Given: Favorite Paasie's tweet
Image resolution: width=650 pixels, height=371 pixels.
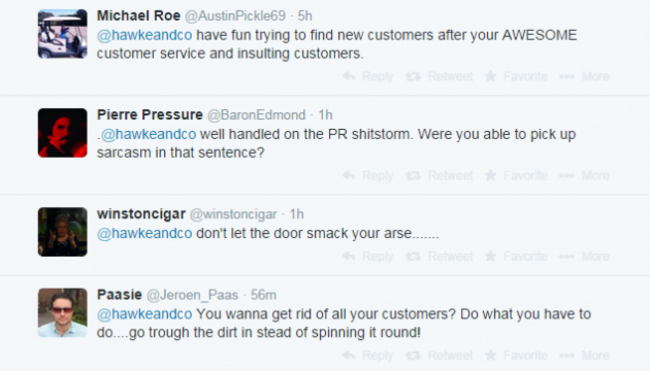Looking at the screenshot, I should point(516,355).
